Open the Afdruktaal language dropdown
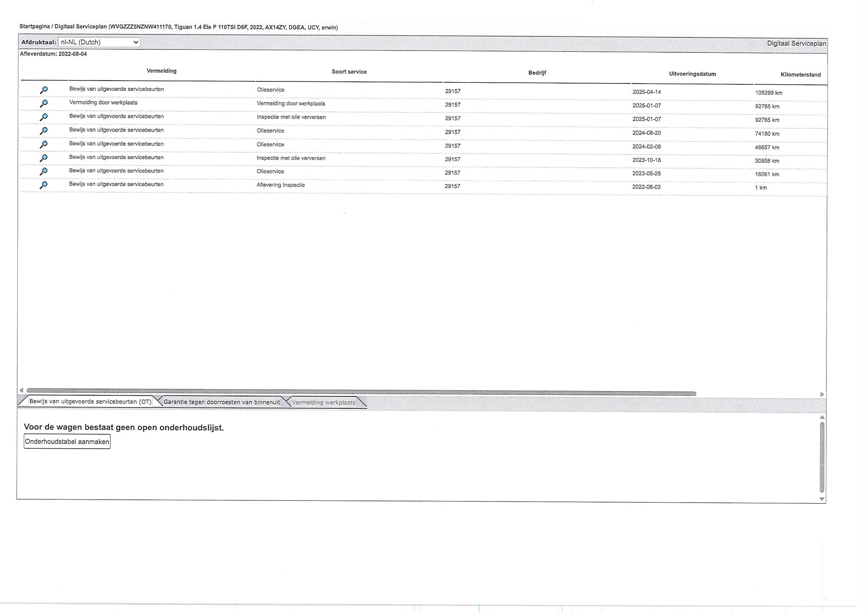The width and height of the screenshot is (868, 614). [x=99, y=42]
